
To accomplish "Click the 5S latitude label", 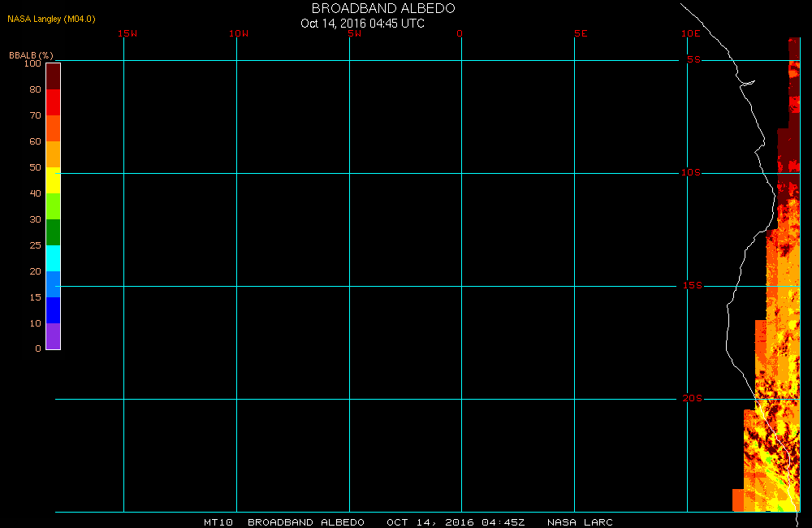I will pos(694,59).
